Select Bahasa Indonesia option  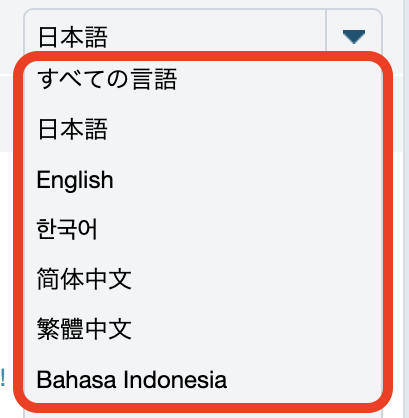203,379
